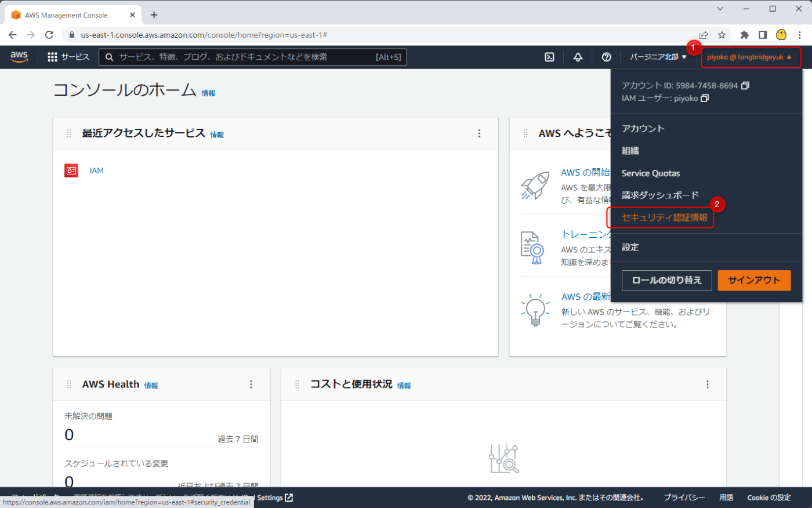The image size is (812, 508).
Task: Open the CloudShell terminal icon
Action: pyautogui.click(x=549, y=57)
